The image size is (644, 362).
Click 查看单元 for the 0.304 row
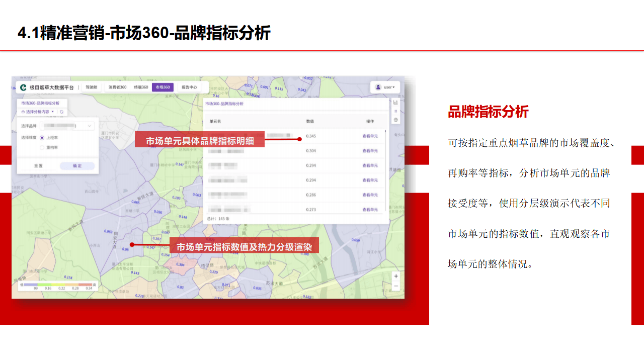coord(370,151)
